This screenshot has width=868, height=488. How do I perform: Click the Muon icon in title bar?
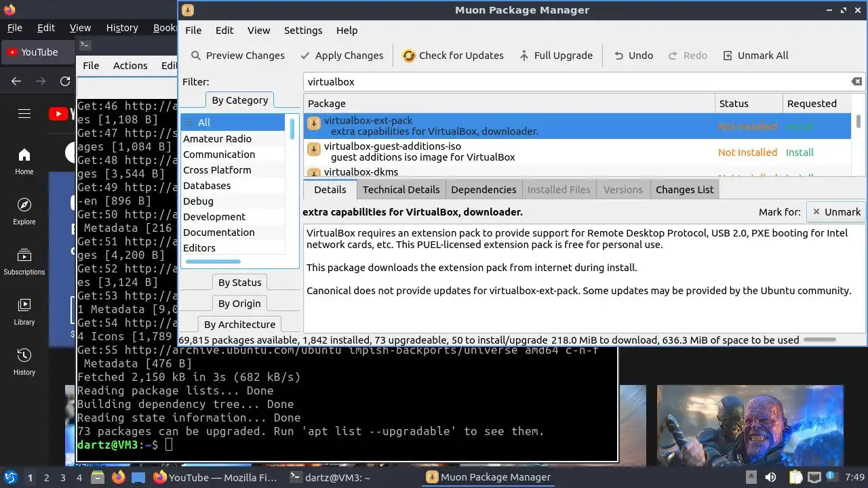coord(188,10)
